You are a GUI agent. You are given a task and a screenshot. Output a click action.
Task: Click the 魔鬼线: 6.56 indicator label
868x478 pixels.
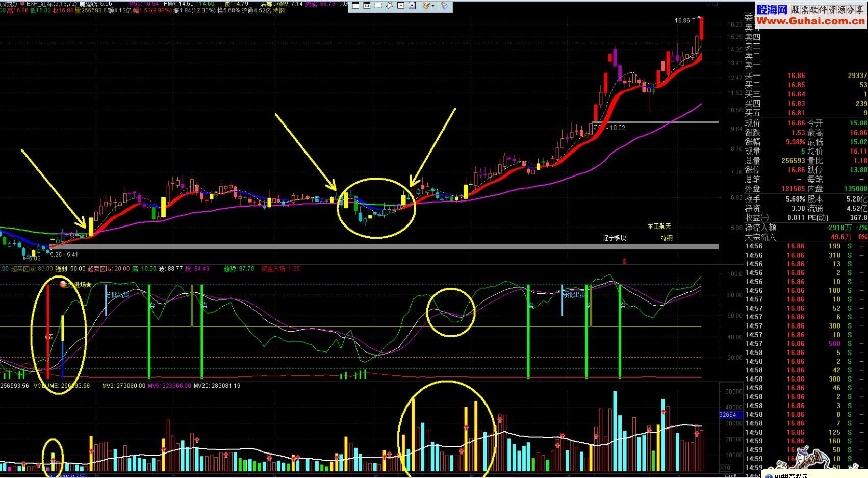pyautogui.click(x=95, y=4)
